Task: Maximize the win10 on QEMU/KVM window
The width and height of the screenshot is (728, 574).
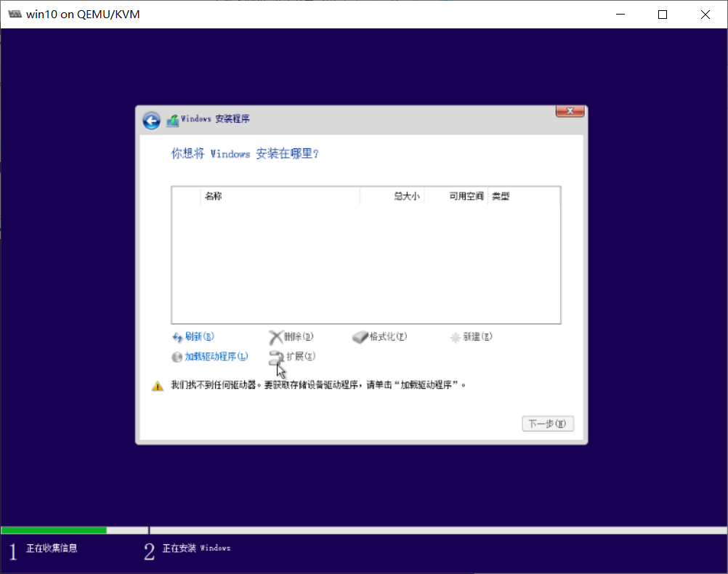Action: 663,15
